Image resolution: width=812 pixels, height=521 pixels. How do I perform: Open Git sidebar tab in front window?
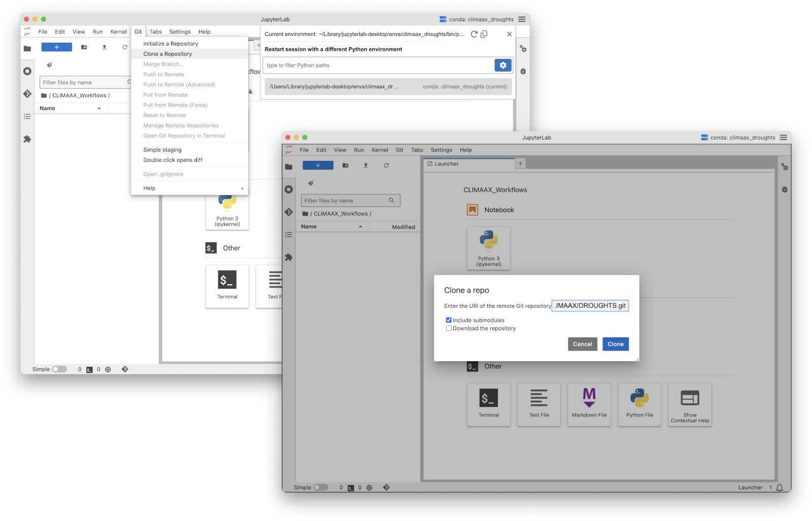click(289, 212)
